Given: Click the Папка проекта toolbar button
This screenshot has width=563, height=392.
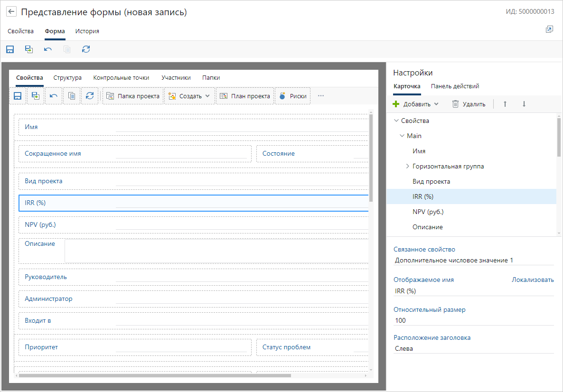Looking at the screenshot, I should click(x=133, y=96).
